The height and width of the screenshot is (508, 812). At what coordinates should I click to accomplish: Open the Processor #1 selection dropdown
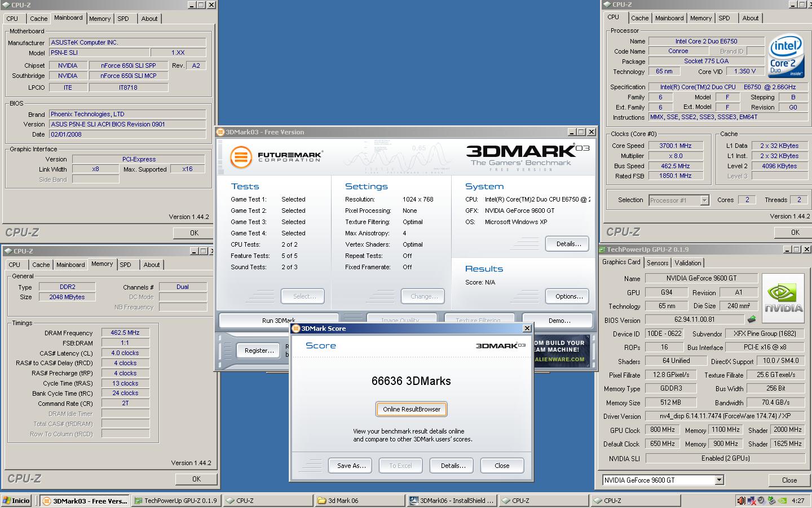point(704,200)
